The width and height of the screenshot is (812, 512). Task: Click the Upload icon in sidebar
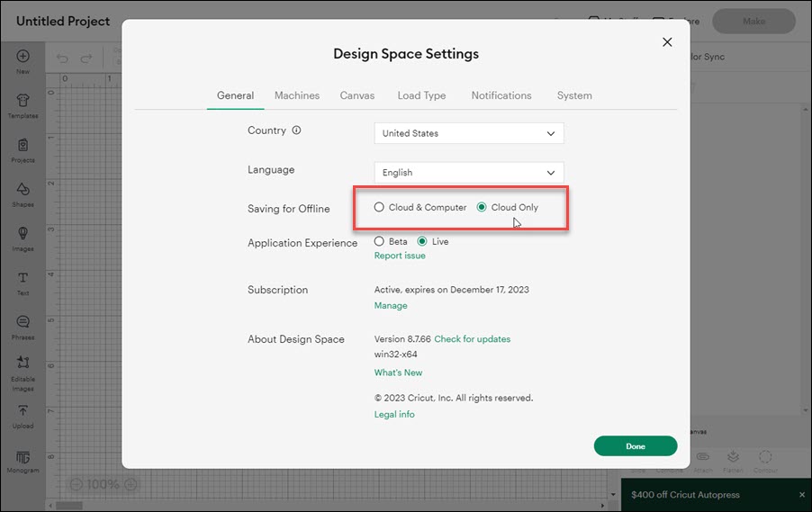23,411
